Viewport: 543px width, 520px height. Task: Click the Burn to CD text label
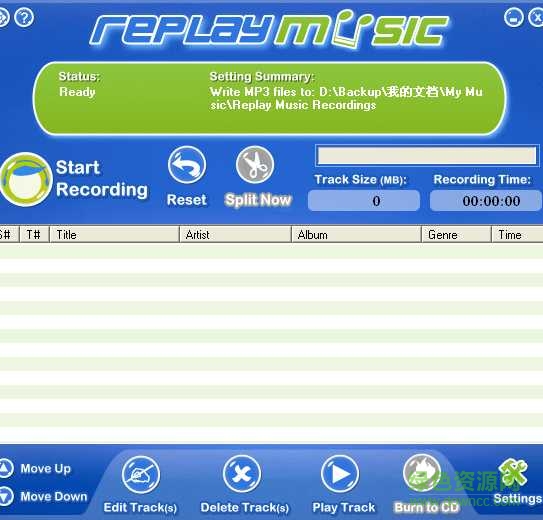pos(427,508)
